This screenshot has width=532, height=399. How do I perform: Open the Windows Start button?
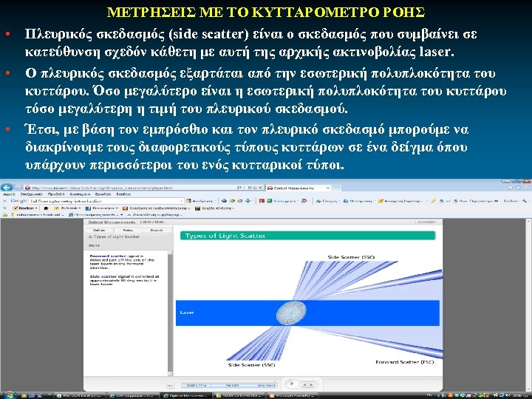(9, 395)
